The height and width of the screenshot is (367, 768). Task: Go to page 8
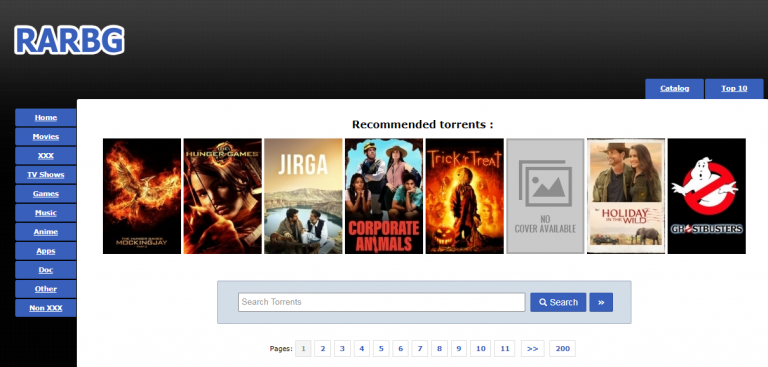coord(439,349)
